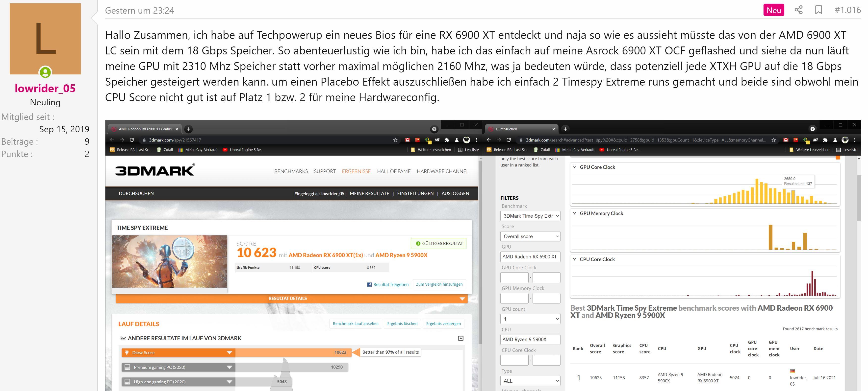The width and height of the screenshot is (868, 391).
Task: Click star bookmark icon in right browser
Action: [774, 140]
